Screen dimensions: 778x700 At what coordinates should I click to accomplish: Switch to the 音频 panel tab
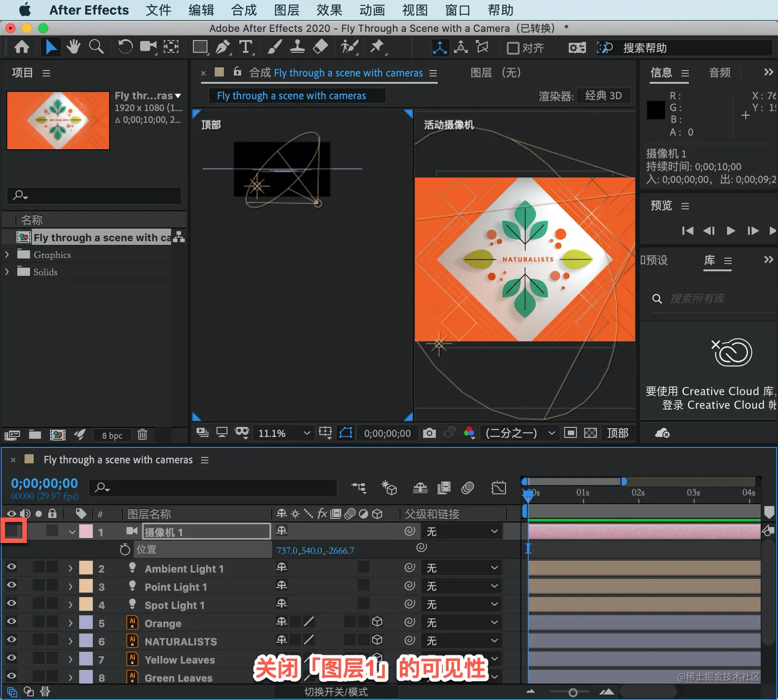point(720,73)
